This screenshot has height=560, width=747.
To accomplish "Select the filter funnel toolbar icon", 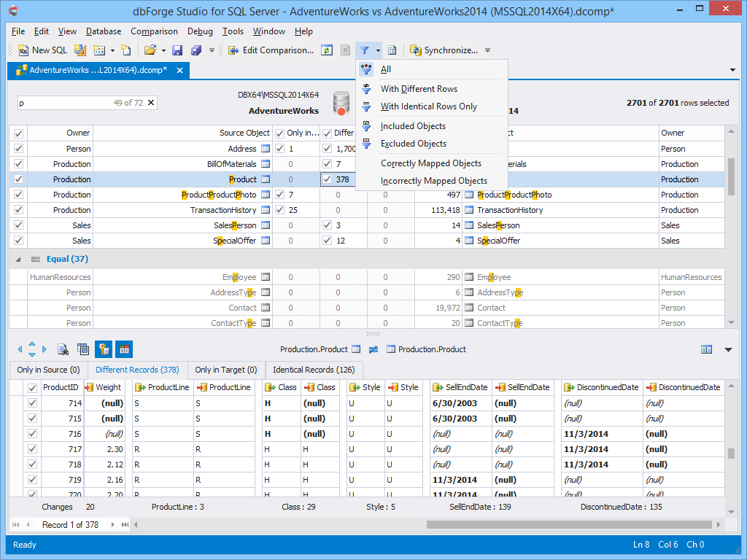I will (365, 51).
